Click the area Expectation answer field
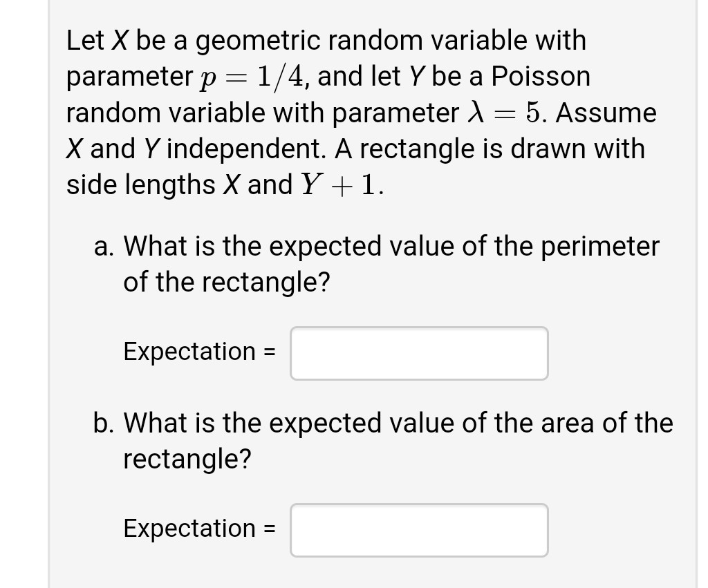Viewport: 708px width, 588px height. [x=418, y=529]
